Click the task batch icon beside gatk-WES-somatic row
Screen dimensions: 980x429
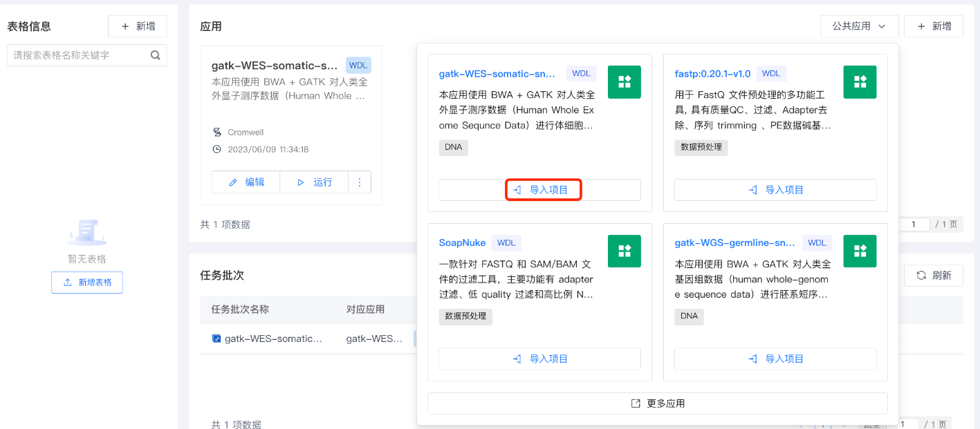tap(216, 339)
